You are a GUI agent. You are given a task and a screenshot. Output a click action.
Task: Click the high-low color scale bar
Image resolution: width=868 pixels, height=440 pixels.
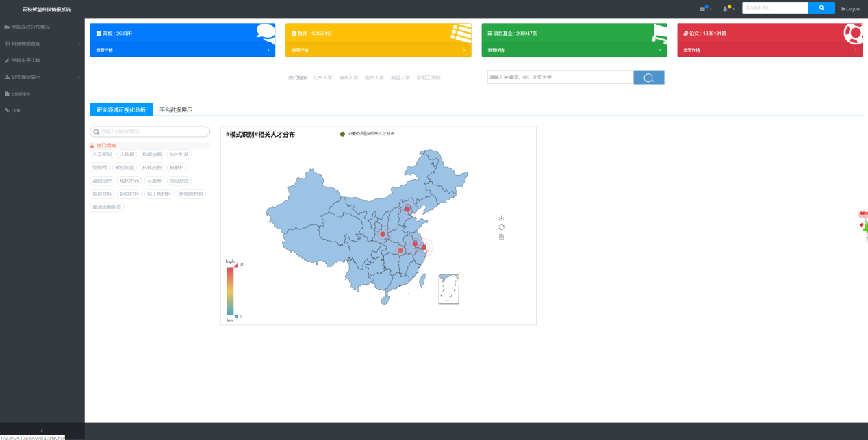230,290
